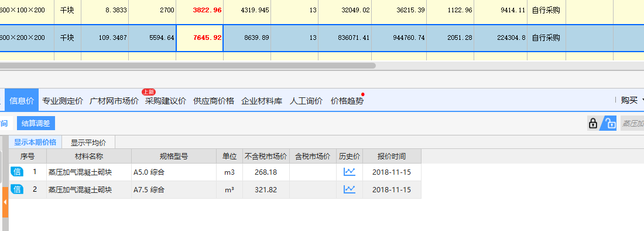Click the 8.3833 quantity cell

point(105,11)
